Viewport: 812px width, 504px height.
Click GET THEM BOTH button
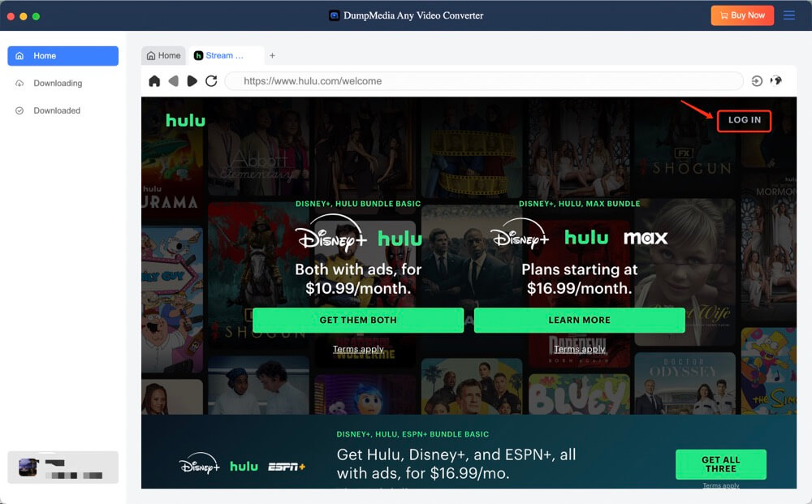pos(358,320)
